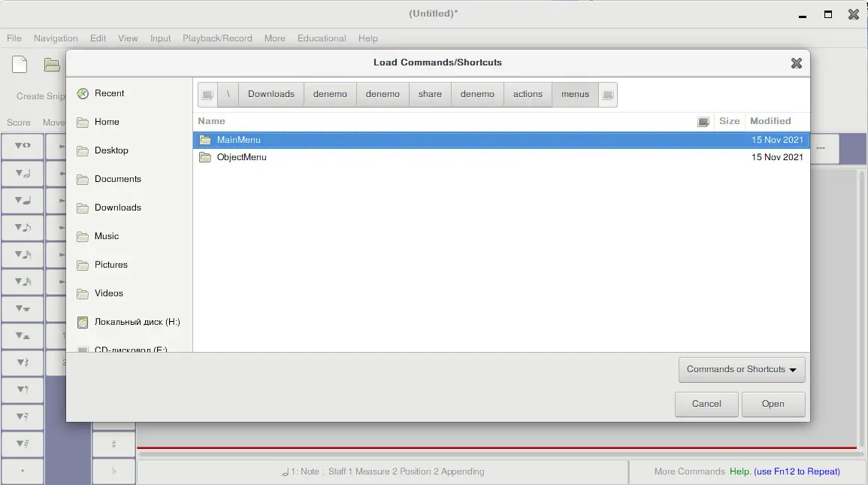The width and height of the screenshot is (868, 485).
Task: Open the Commands or Shortcuts filter dropdown
Action: (742, 369)
